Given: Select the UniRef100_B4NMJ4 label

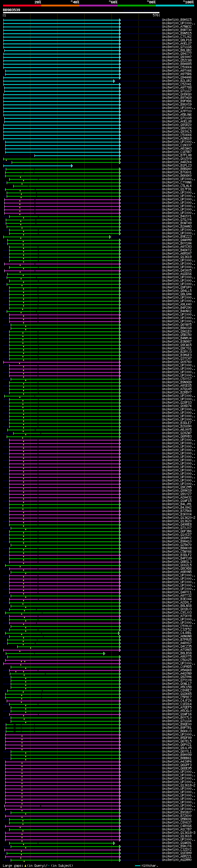Looking at the screenshot, I should click(177, 338).
